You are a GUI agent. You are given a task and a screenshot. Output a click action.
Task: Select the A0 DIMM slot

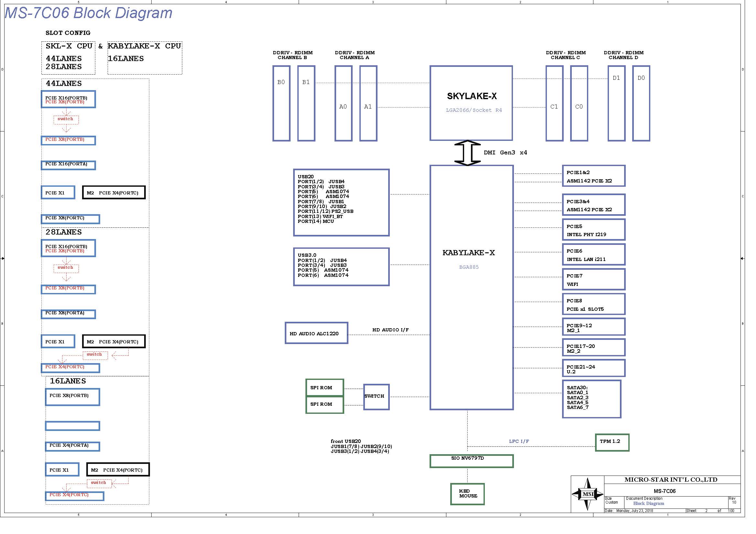pyautogui.click(x=344, y=103)
